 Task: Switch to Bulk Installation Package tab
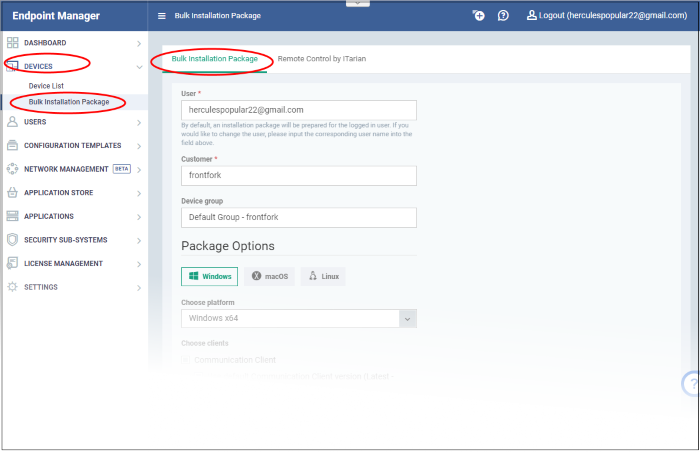[215, 59]
